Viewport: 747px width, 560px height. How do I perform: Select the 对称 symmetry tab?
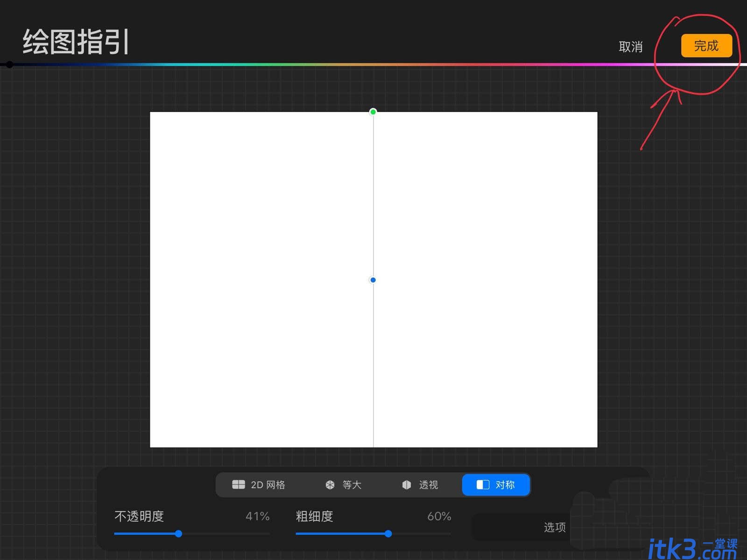pyautogui.click(x=496, y=485)
